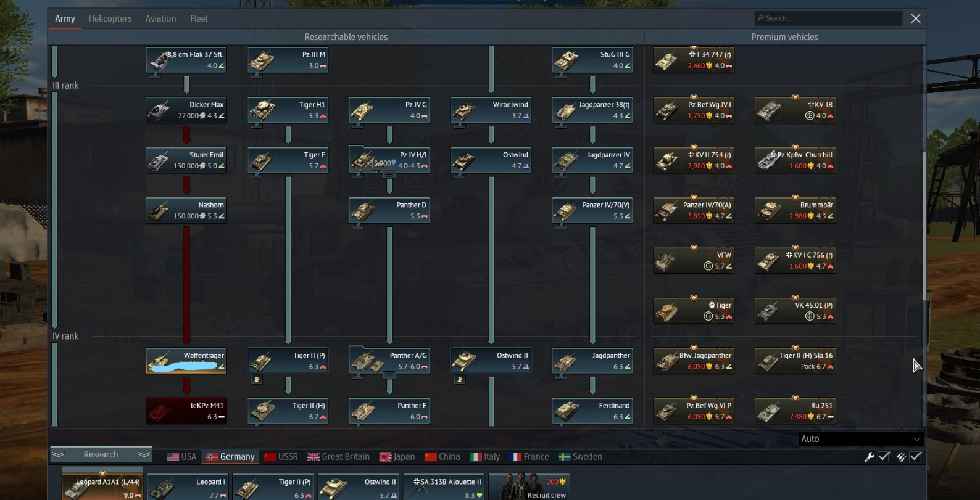Select the Ferdinand tank destroyer icon
980x500 pixels.
pyautogui.click(x=592, y=411)
